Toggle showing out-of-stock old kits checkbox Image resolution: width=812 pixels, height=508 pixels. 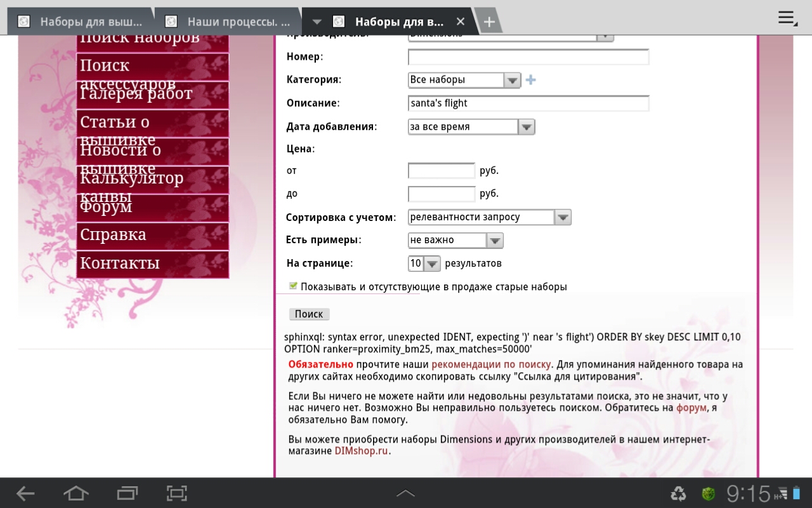click(x=292, y=286)
